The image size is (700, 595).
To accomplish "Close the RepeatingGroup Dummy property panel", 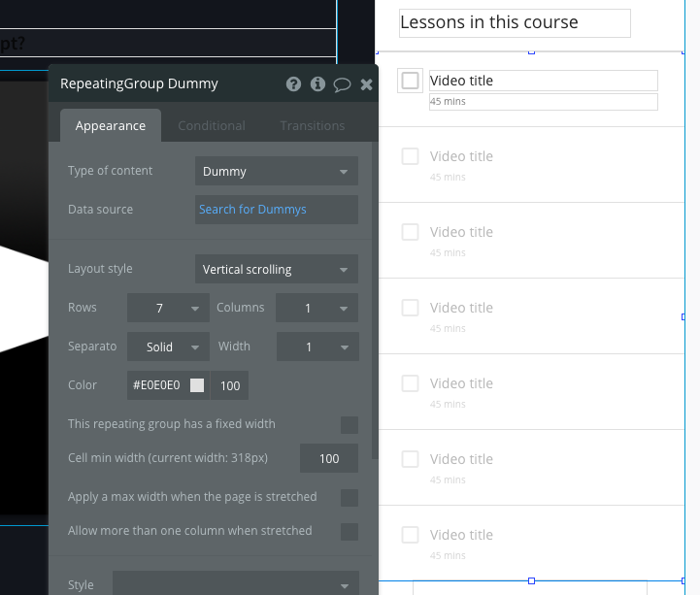I will (x=366, y=84).
